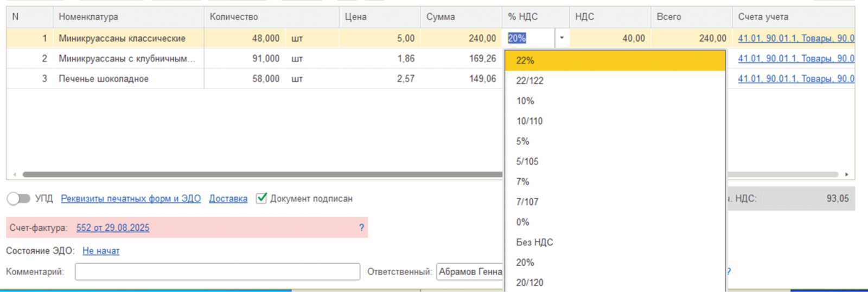Uncheck the Документ подписан checkbox
Image resolution: width=868 pixels, height=292 pixels.
(x=261, y=198)
